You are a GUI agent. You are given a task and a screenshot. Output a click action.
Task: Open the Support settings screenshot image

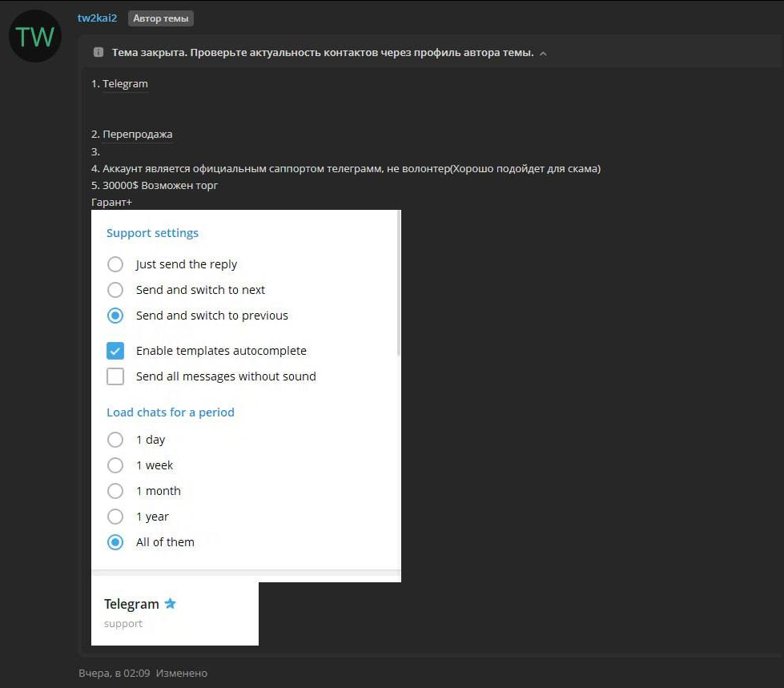click(246, 396)
